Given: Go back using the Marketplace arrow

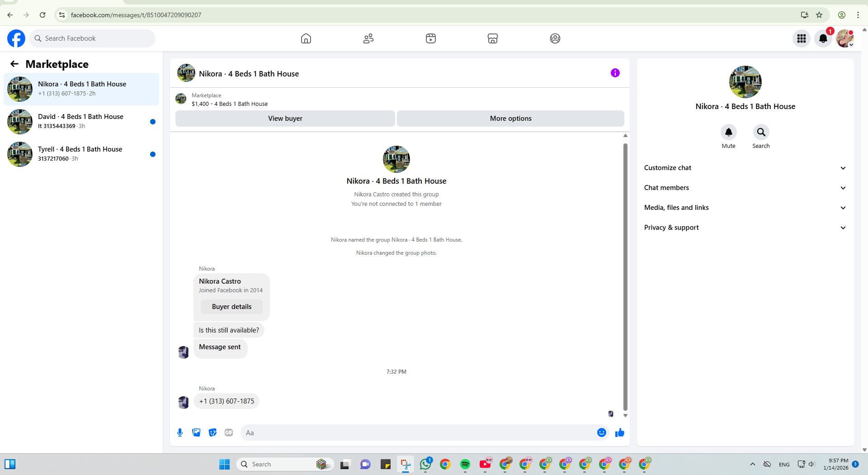Looking at the screenshot, I should click(14, 64).
